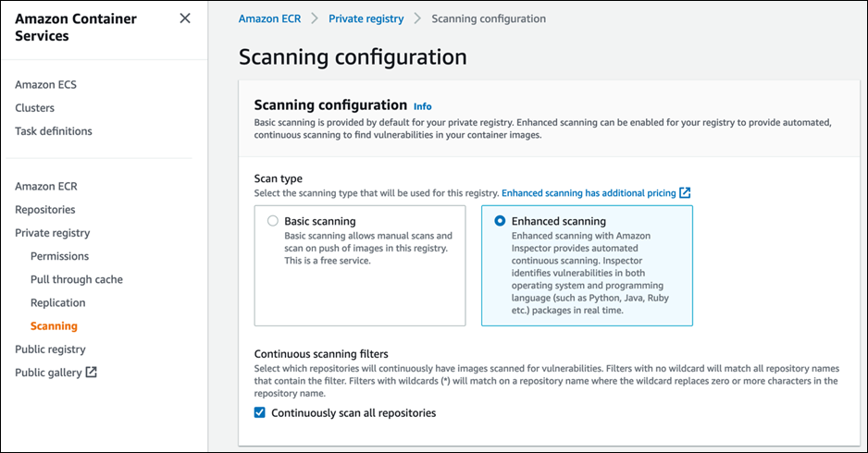Open Amazon ECS in sidebar
The image size is (868, 453).
(x=45, y=85)
